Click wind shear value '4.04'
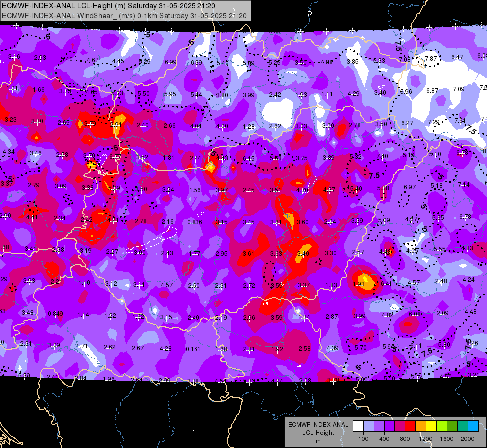The image size is (487, 448). point(195,126)
